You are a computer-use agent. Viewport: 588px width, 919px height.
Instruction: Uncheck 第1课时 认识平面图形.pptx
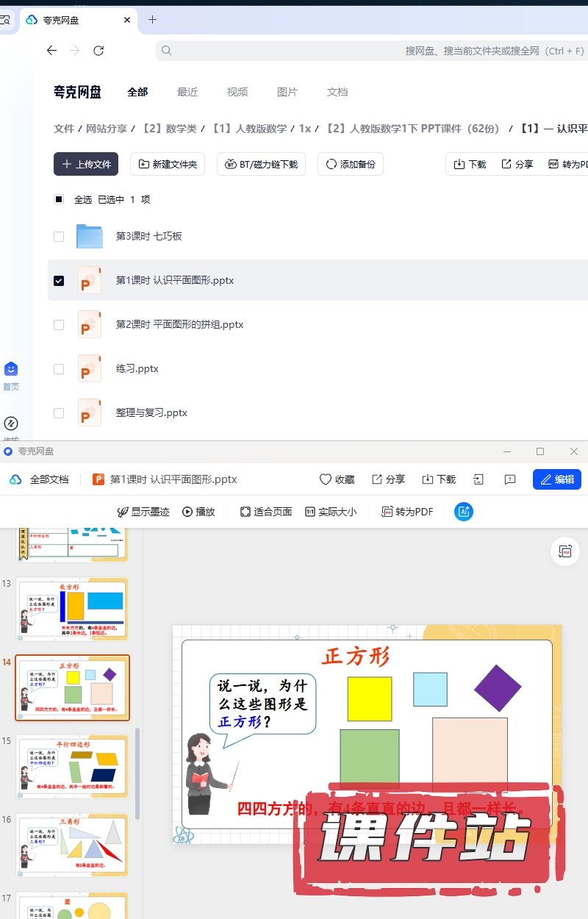tap(59, 281)
